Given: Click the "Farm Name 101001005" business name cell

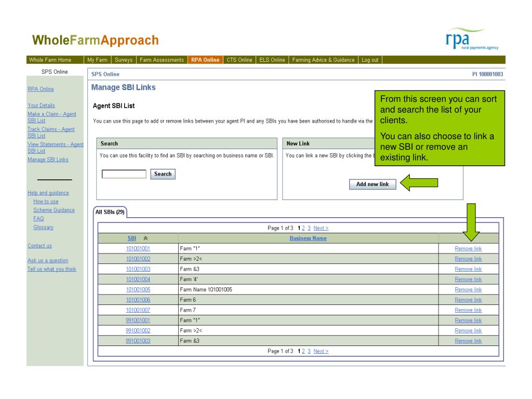Looking at the screenshot, I should [x=308, y=289].
